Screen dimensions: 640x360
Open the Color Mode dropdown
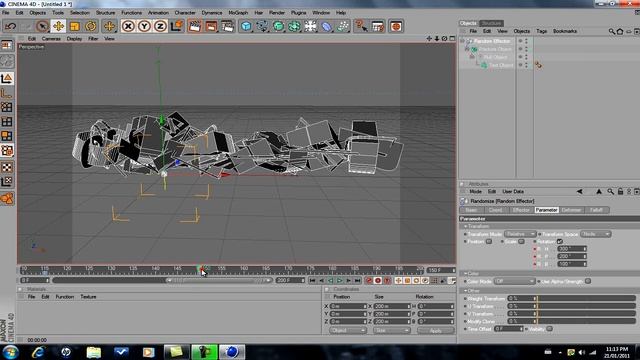click(514, 281)
